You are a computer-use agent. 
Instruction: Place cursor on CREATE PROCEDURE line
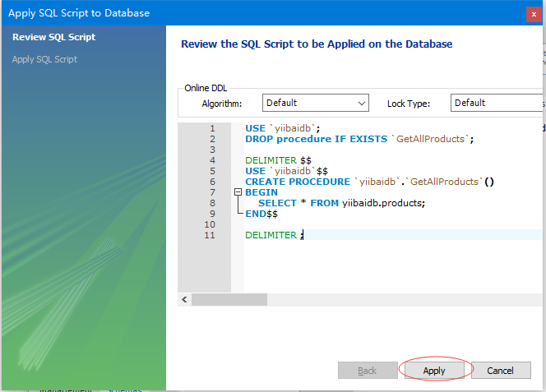[369, 182]
